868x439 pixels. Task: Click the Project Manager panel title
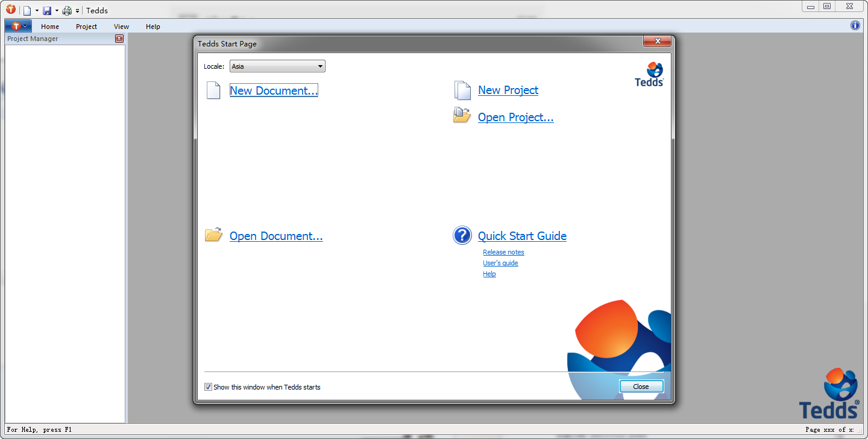(x=33, y=39)
